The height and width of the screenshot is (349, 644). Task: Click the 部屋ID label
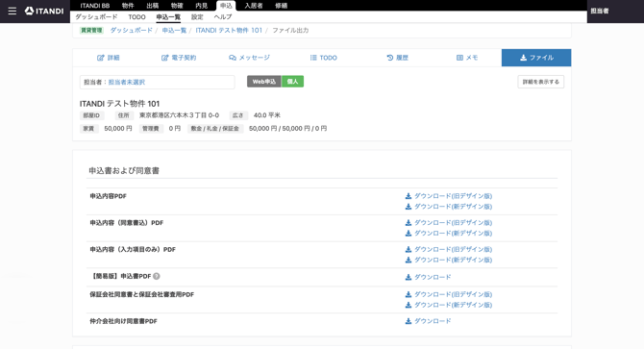coord(91,115)
